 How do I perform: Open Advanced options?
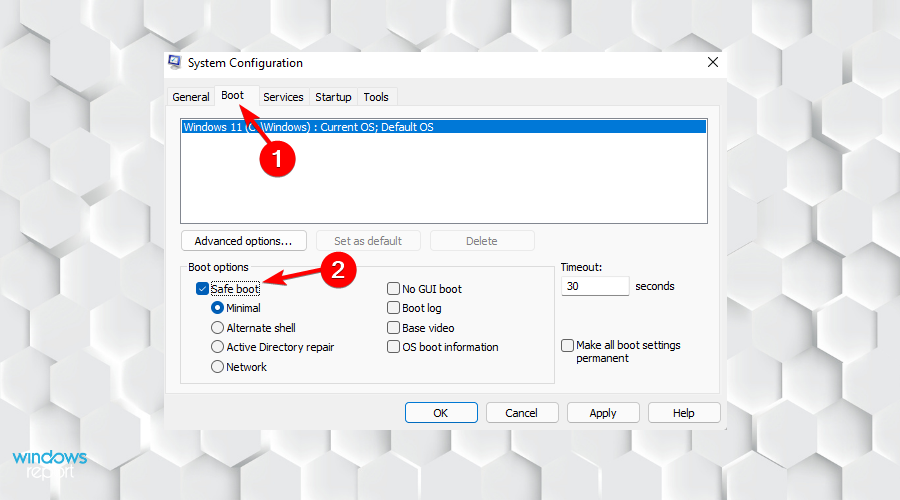[x=243, y=241]
